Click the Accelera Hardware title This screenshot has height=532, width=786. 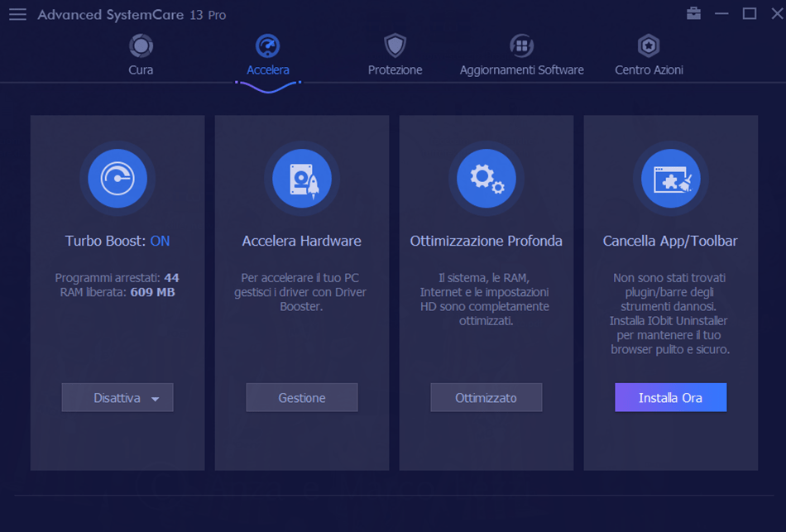pos(302,242)
